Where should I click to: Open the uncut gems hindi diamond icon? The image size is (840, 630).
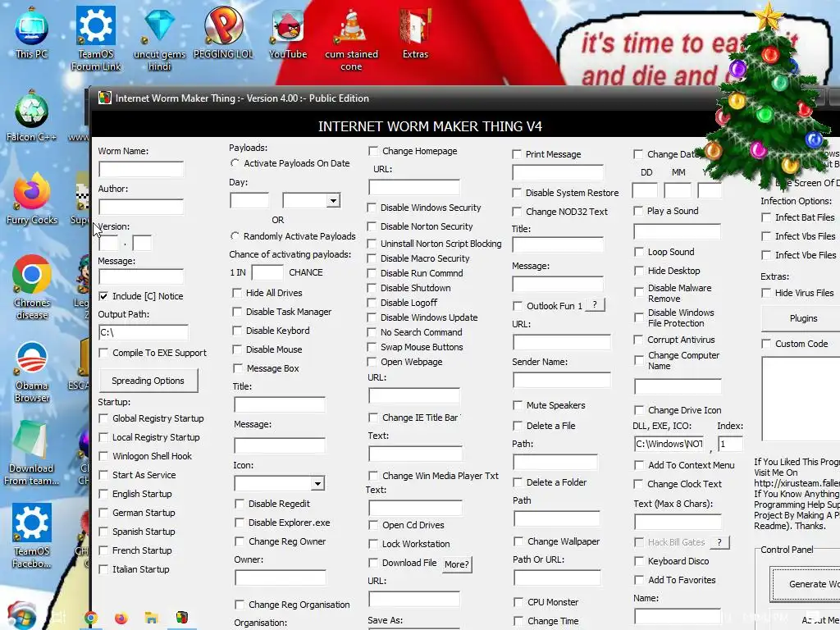pos(159,38)
